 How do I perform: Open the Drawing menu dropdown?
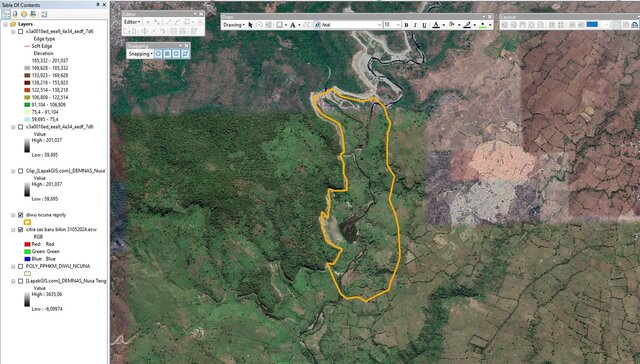coord(234,25)
